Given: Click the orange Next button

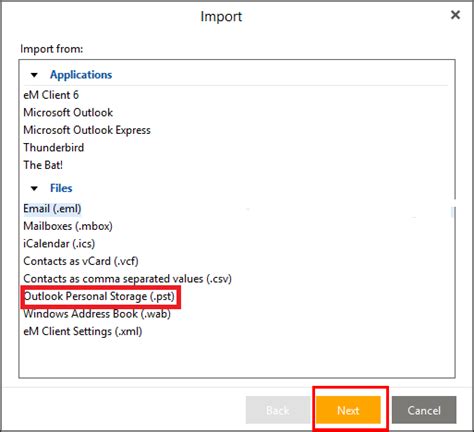Looking at the screenshot, I should pyautogui.click(x=348, y=410).
